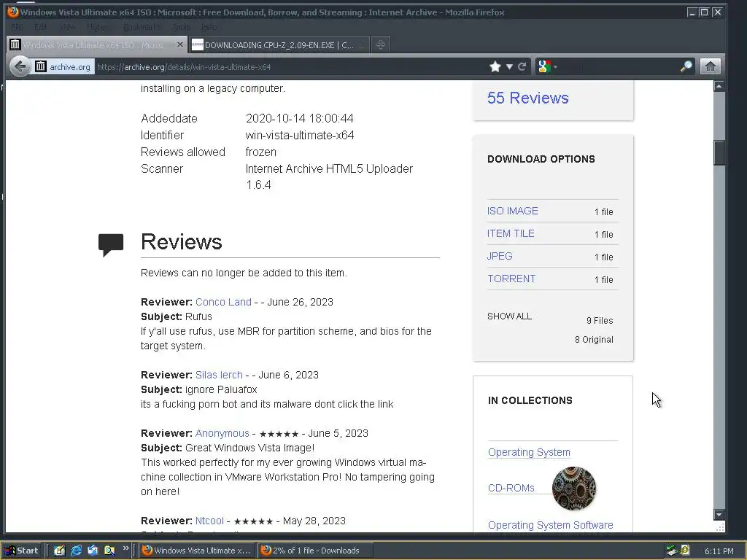Open the 55 Reviews link

point(528,98)
